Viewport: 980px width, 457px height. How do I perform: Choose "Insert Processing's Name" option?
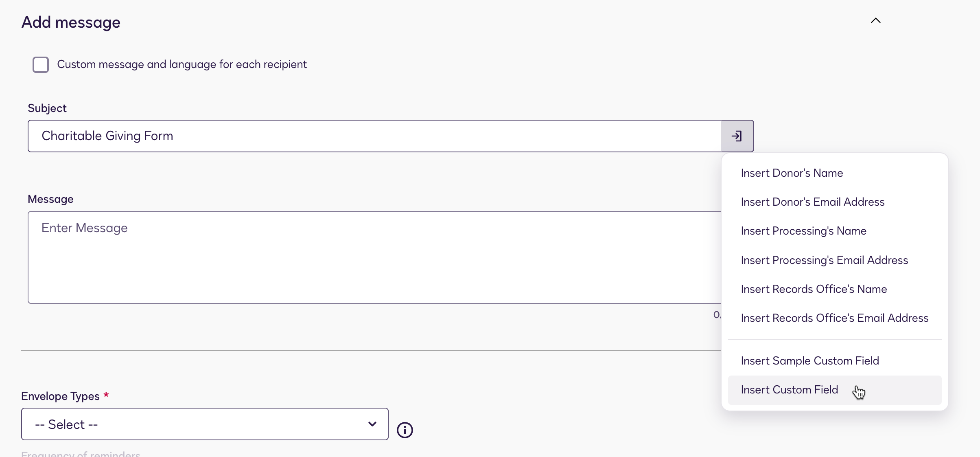[804, 231]
